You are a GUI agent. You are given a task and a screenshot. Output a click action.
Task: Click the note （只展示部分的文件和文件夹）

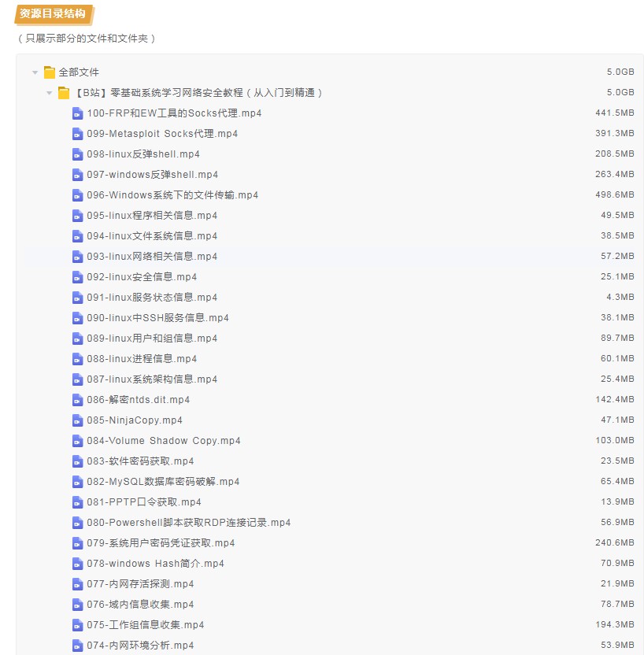(87, 39)
